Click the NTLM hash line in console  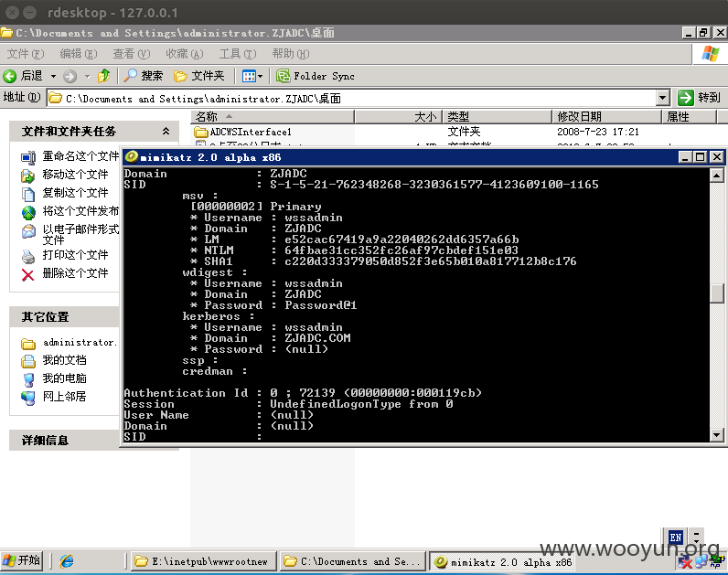click(354, 250)
